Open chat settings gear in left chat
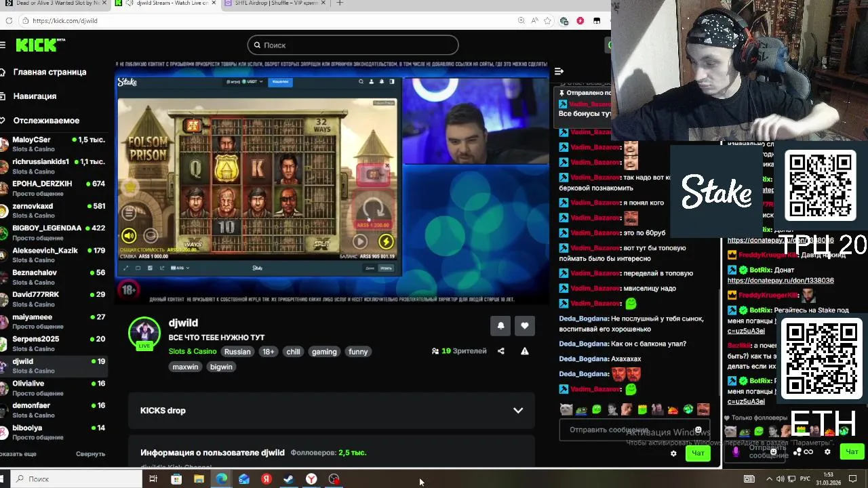Viewport: 868px width, 488px height. (x=673, y=453)
